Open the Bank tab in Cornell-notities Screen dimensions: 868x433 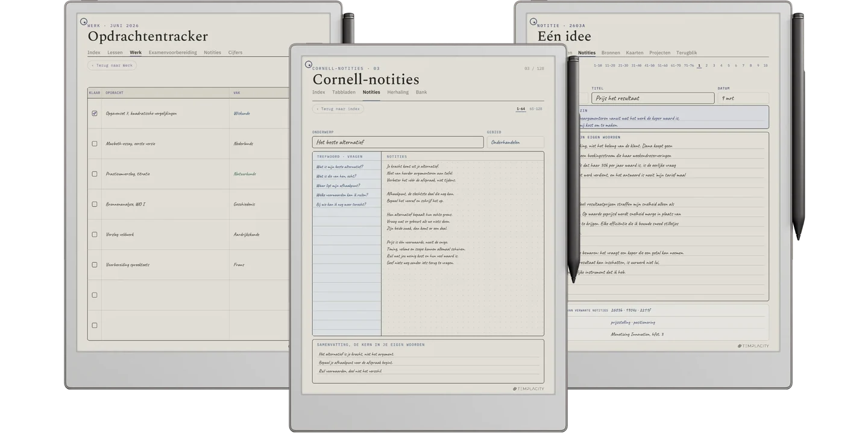pos(421,92)
